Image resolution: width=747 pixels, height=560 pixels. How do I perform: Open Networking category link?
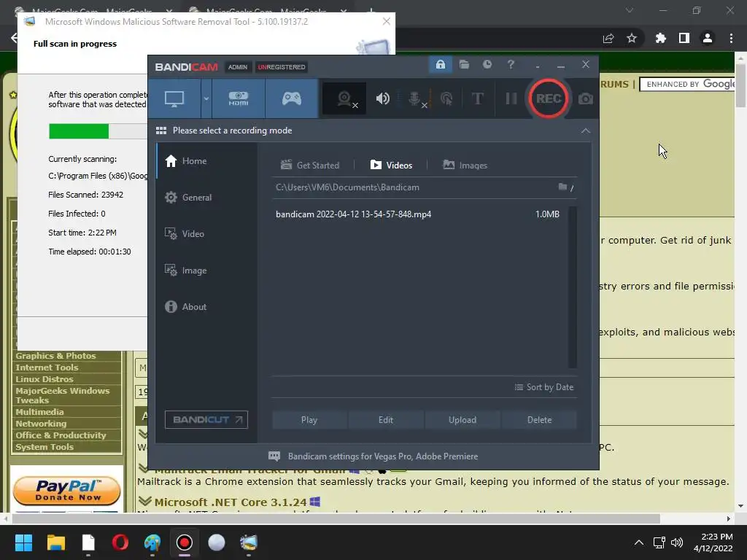[41, 424]
